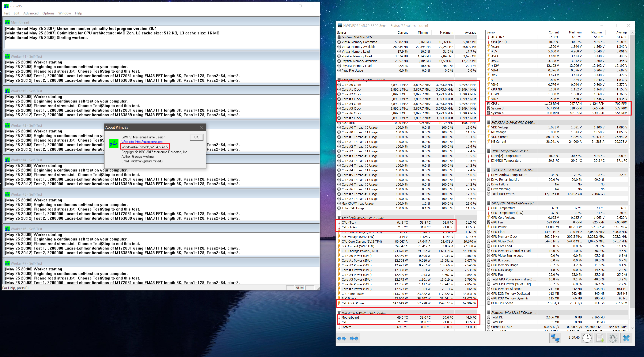The image size is (644, 357).
Task: Open the Options menu
Action: click(48, 13)
